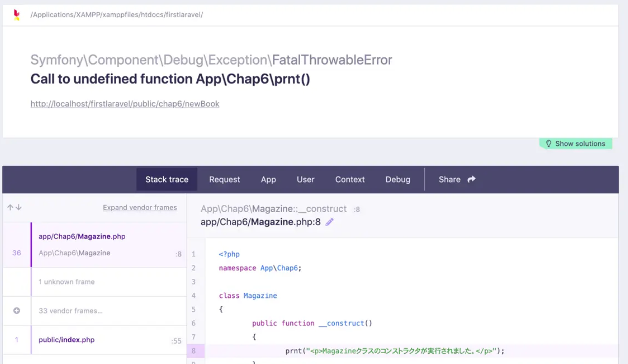Click the down arrow frame navigation icon
The width and height of the screenshot is (628, 364).
pos(19,208)
